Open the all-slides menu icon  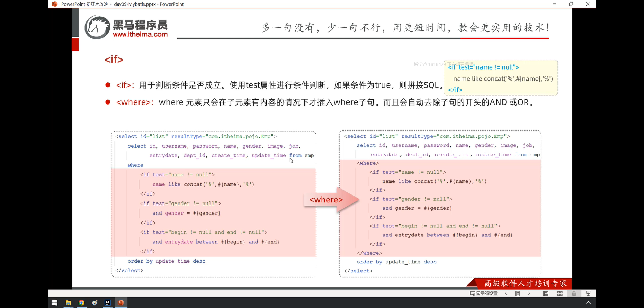click(517, 293)
